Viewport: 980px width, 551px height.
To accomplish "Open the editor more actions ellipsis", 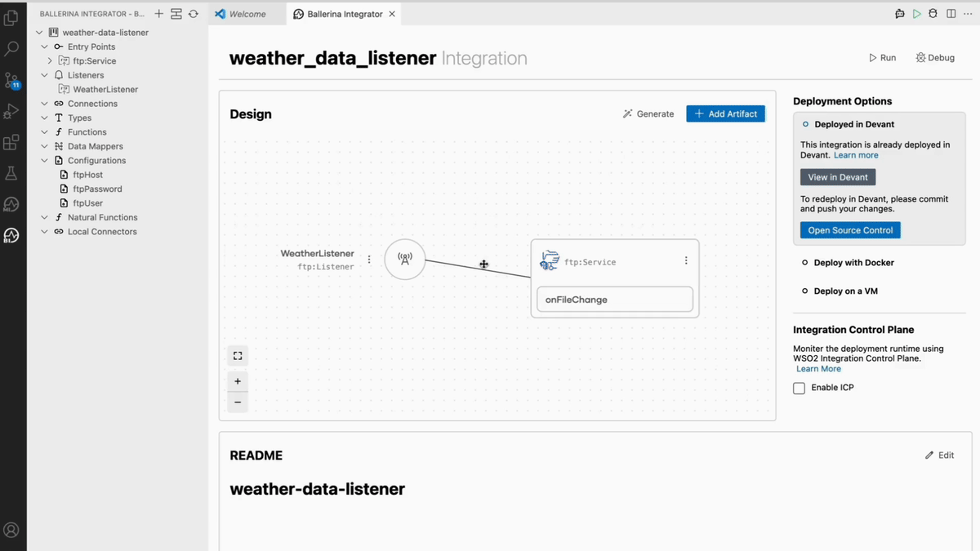I will click(969, 14).
